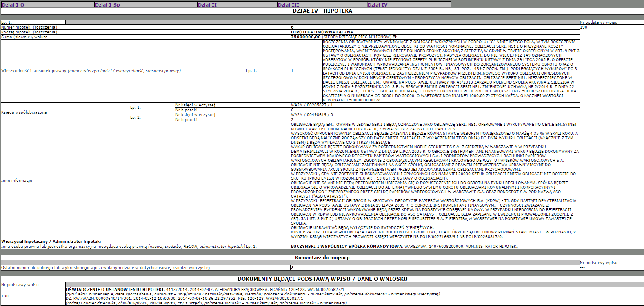644x306 pixels.
Task: Select the value HIPOTEKA UMOWNA ŁĄCZNA
Action: [x=322, y=32]
